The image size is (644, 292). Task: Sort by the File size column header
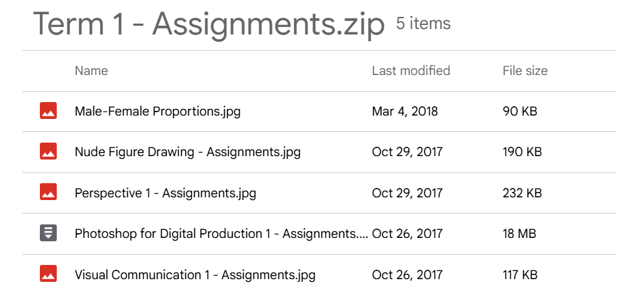point(525,71)
